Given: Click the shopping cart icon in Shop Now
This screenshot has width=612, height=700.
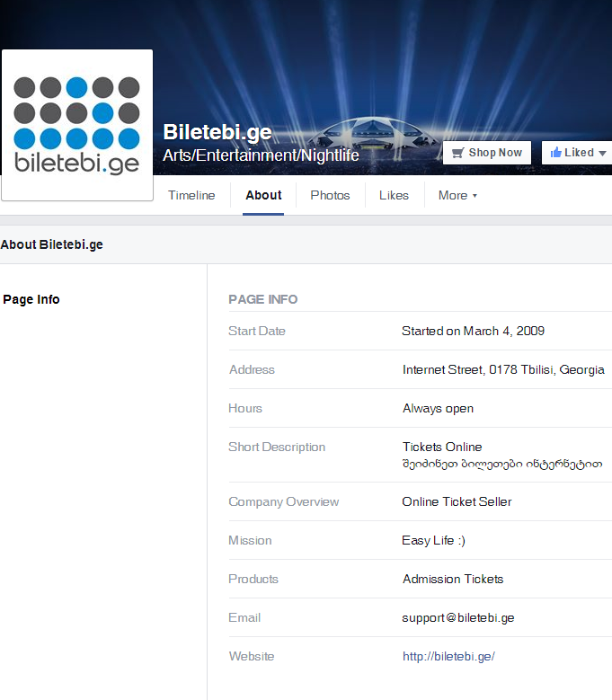Looking at the screenshot, I should [x=458, y=153].
